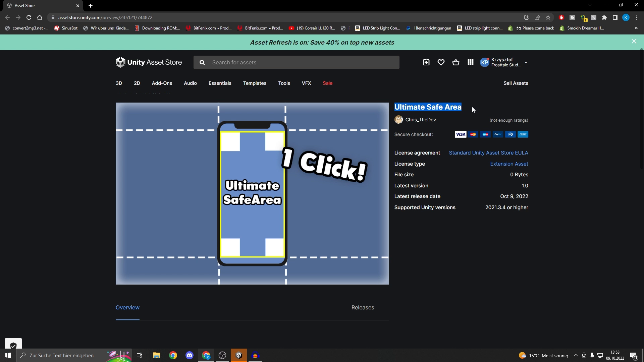
Task: Click the Chrome taskbar icon
Action: click(173, 355)
